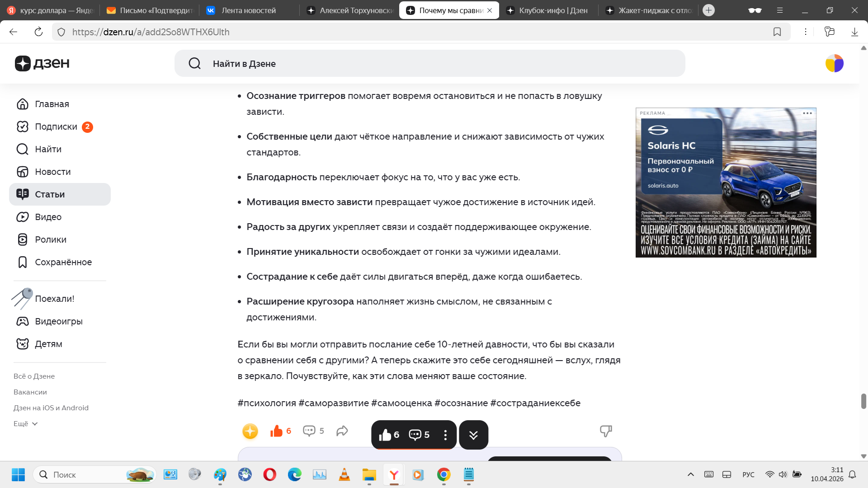The width and height of the screenshot is (868, 488).
Task: Click the page vertical scrollbar thumb
Action: (863, 401)
